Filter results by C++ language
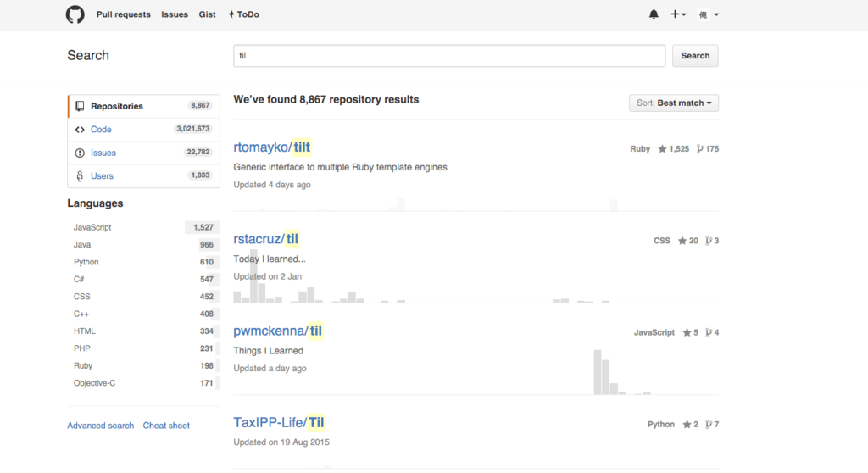This screenshot has width=868, height=473. click(144, 314)
